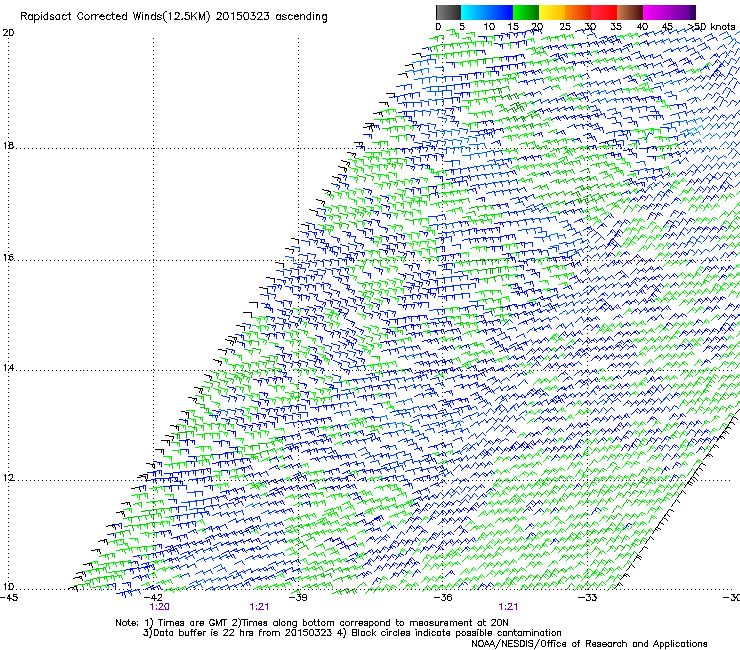
Task: Click the gray 0-5 knots color swatch
Action: tap(448, 12)
